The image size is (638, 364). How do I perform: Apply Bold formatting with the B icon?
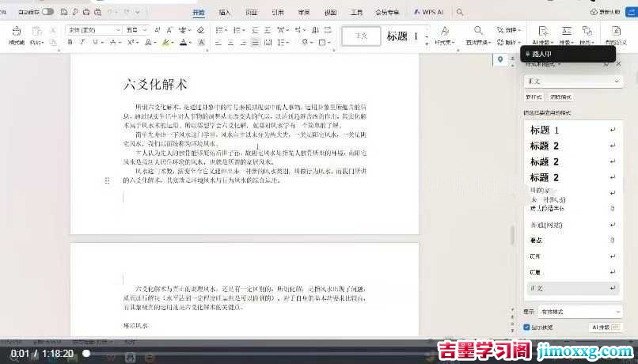tap(70, 42)
